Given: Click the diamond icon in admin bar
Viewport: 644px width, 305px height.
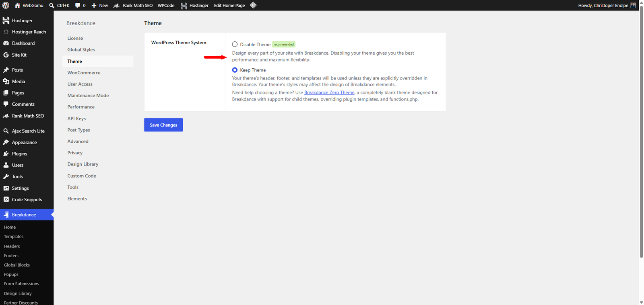Looking at the screenshot, I should click(253, 5).
